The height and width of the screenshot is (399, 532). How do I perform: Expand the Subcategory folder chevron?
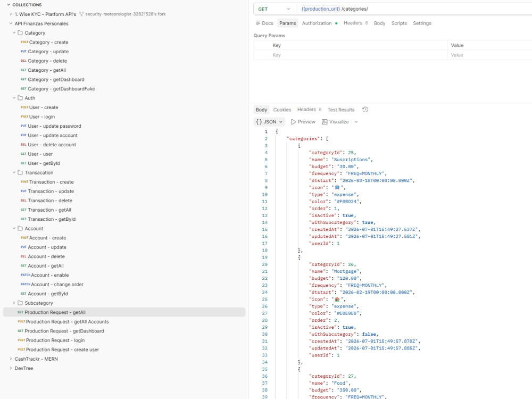click(14, 303)
